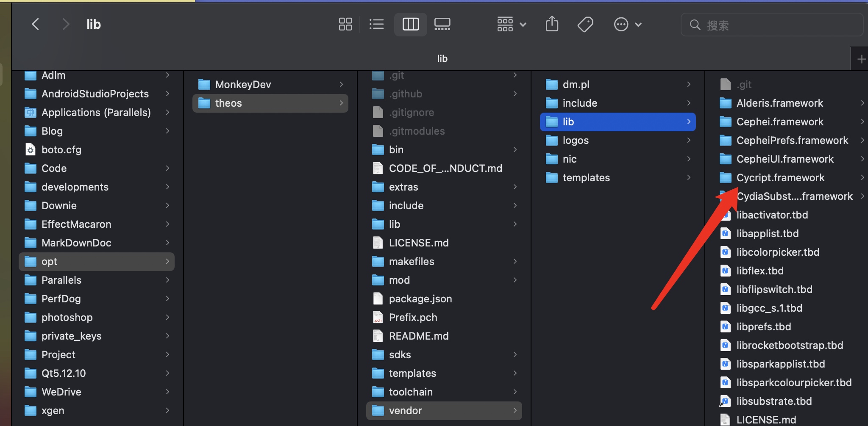Click the librocketbootstrap.tbd file icon
The width and height of the screenshot is (868, 426).
[726, 345]
